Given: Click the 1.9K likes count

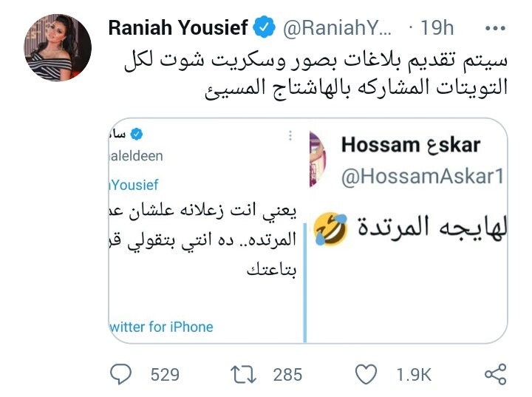Looking at the screenshot, I should point(414,375).
